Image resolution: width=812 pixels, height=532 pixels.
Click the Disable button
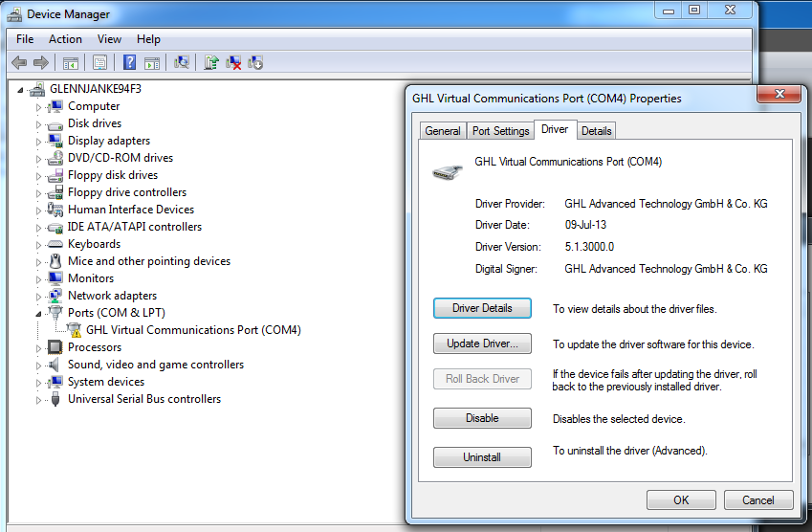tap(482, 418)
